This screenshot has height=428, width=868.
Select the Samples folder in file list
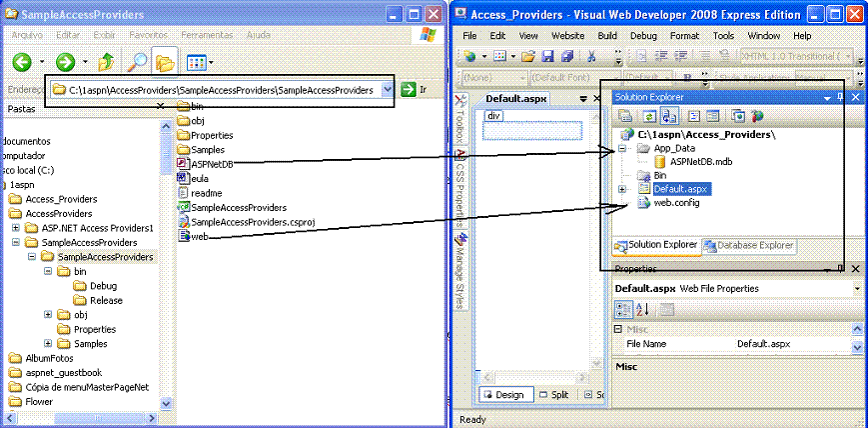(201, 150)
